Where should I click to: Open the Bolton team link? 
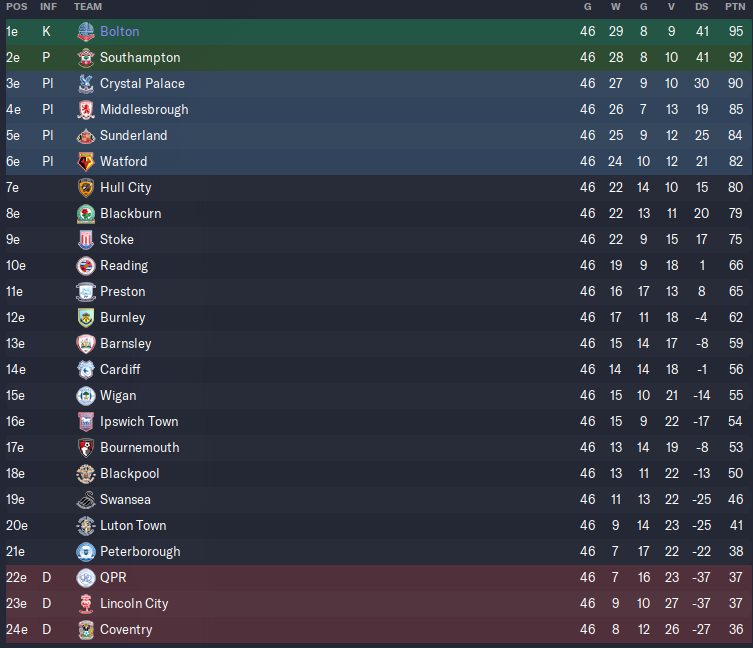pyautogui.click(x=120, y=32)
